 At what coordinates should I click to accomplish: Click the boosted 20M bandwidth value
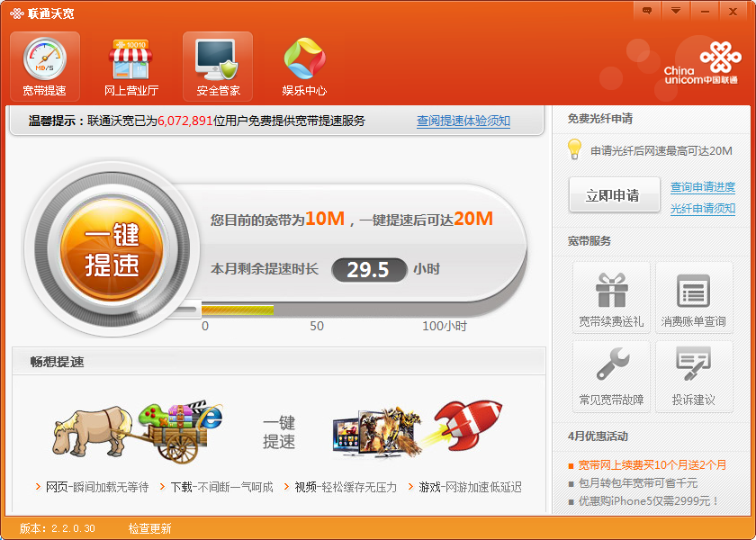pyautogui.click(x=473, y=219)
